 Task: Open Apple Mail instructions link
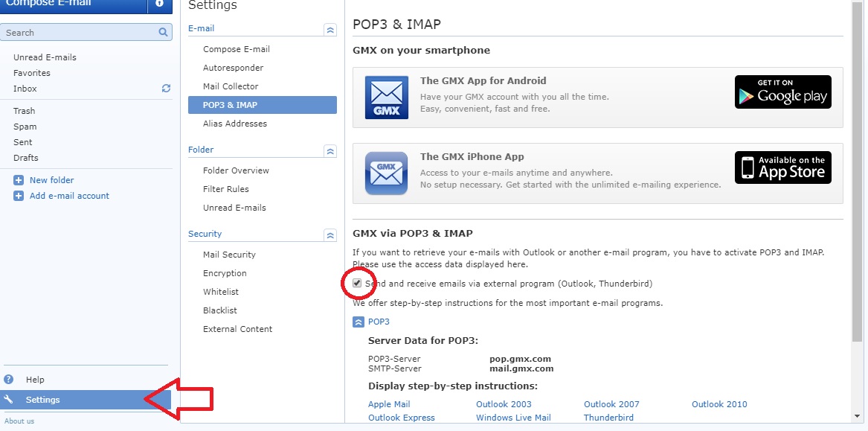click(x=389, y=404)
